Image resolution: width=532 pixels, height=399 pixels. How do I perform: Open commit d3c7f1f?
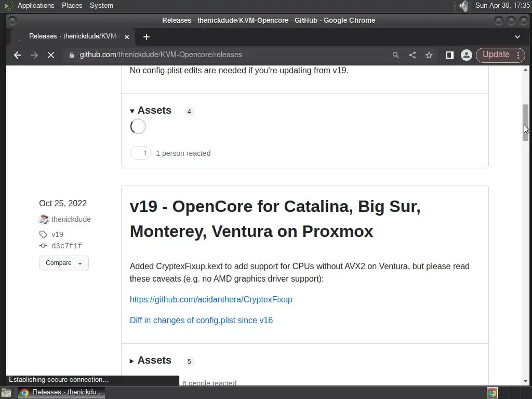[66, 246]
